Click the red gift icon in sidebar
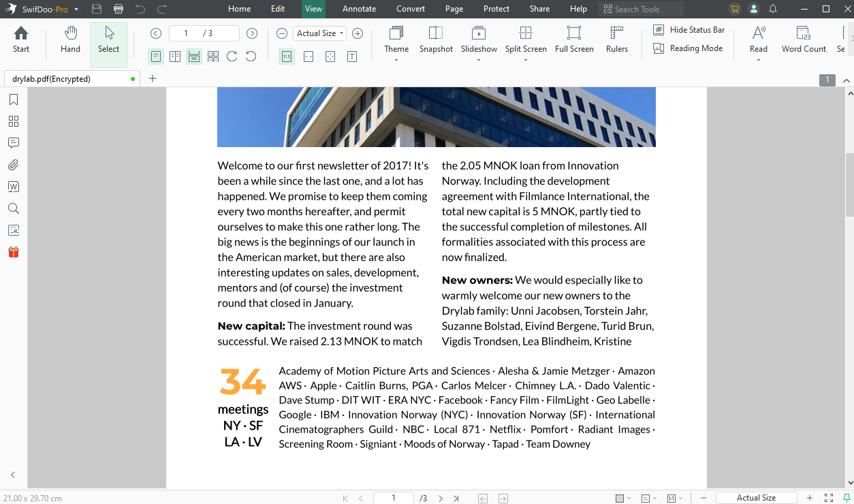 (x=14, y=252)
